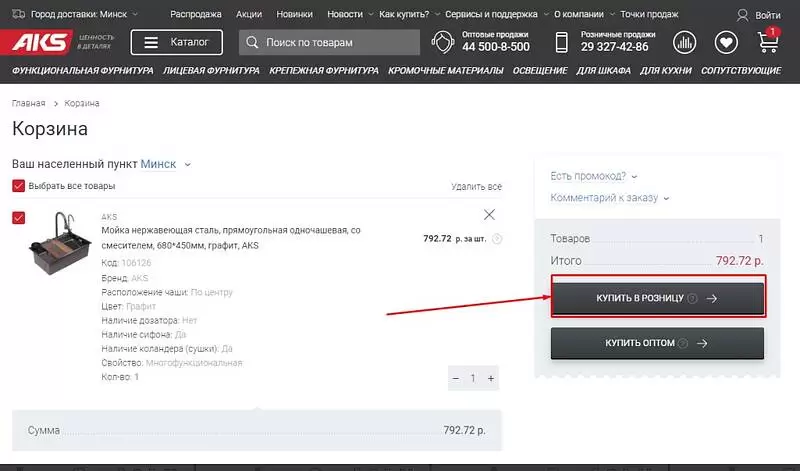Click the retail sales phone icon
The image size is (800, 471).
[562, 43]
